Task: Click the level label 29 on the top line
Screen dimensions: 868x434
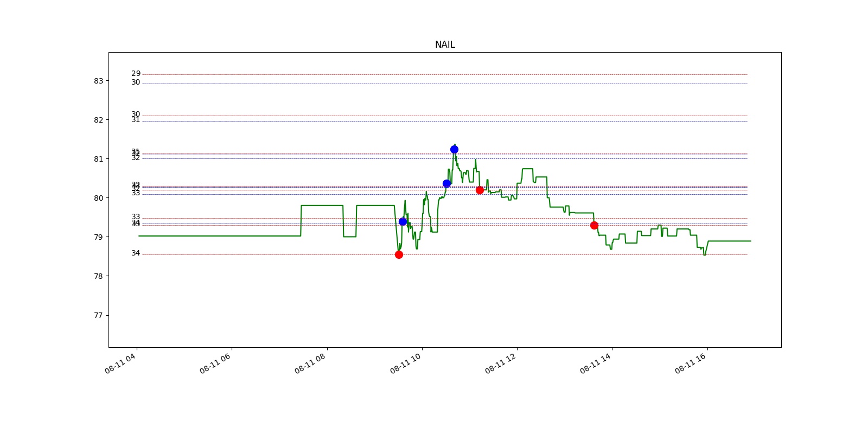Action: (136, 74)
